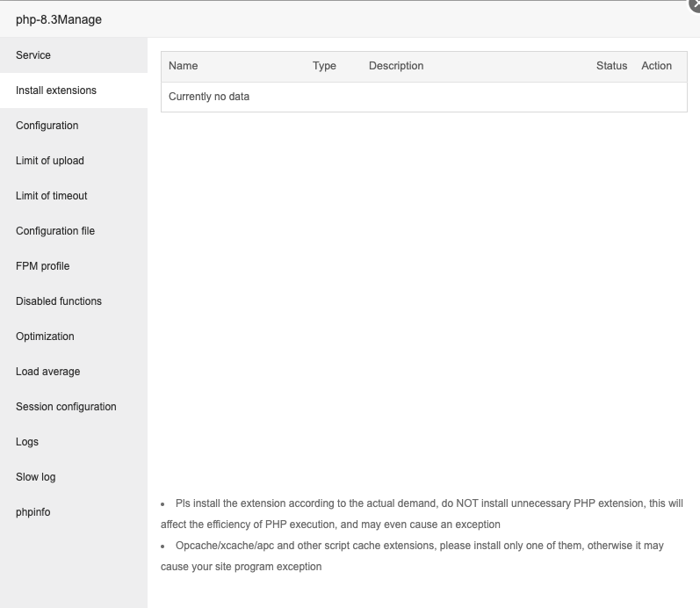
Task: Show the Disabled functions list
Action: coord(59,301)
